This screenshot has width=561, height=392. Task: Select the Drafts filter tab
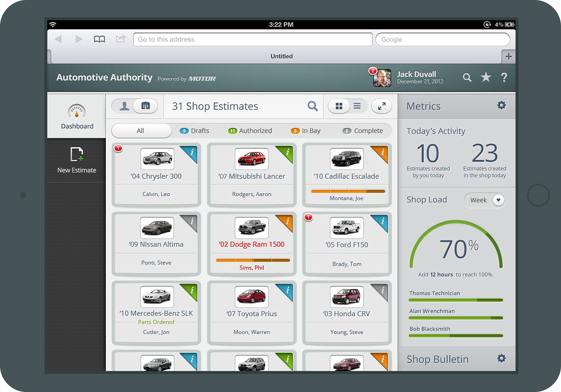point(195,131)
